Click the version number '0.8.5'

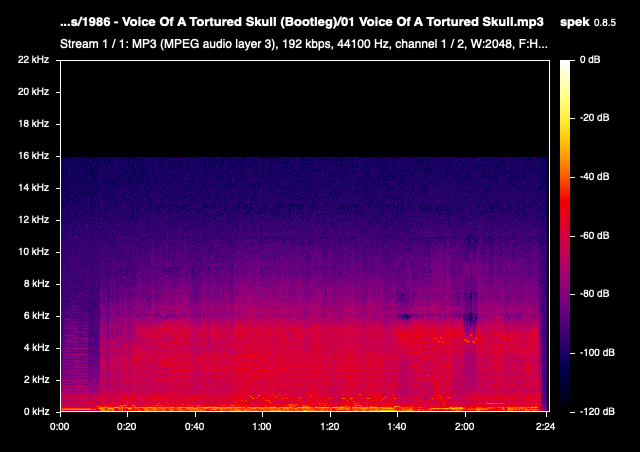(604, 23)
